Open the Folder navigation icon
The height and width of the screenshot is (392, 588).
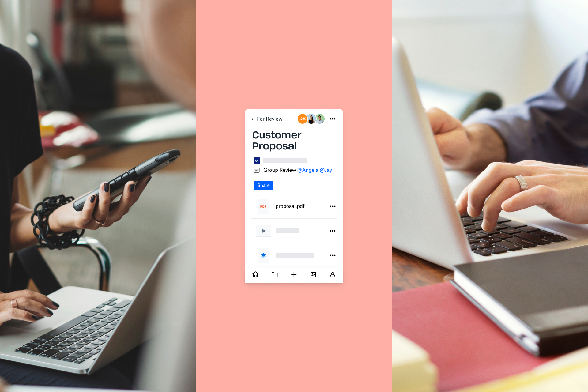click(274, 274)
